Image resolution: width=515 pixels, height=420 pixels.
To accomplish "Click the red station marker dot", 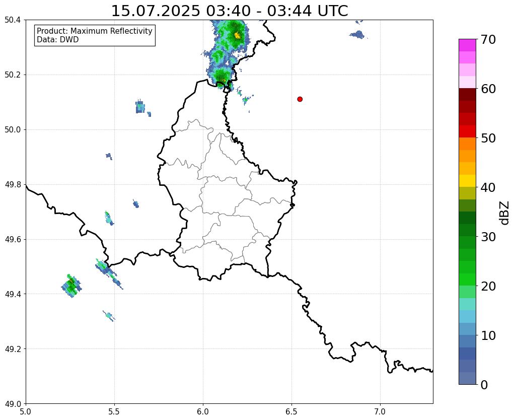I will coord(300,99).
